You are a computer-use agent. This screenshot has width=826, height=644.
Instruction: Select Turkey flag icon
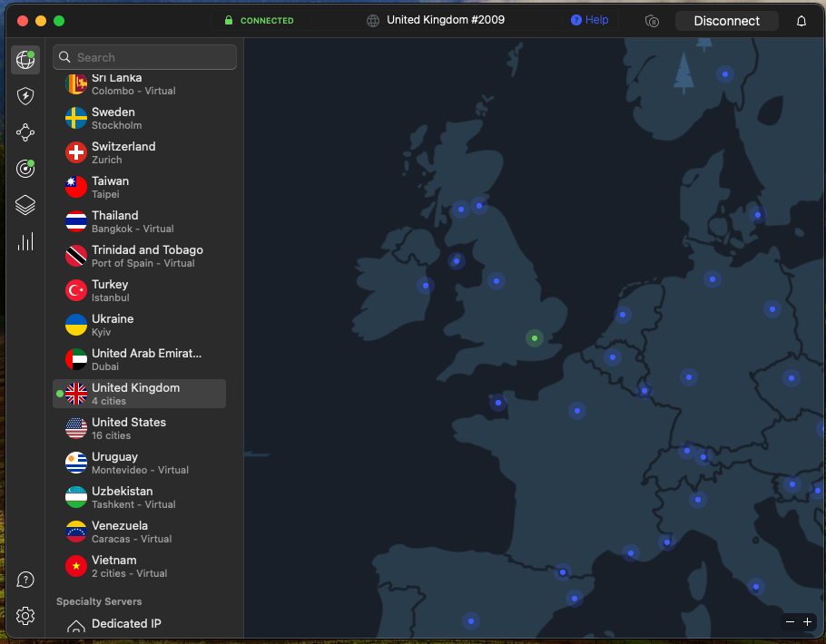[76, 290]
